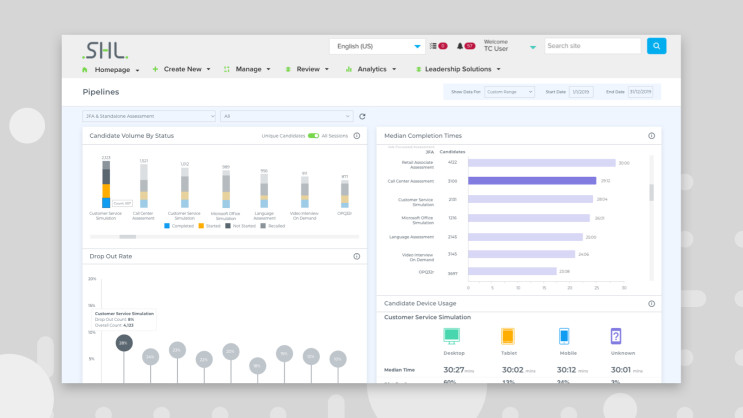Click the blue search button
743x418 pixels.
pyautogui.click(x=656, y=46)
